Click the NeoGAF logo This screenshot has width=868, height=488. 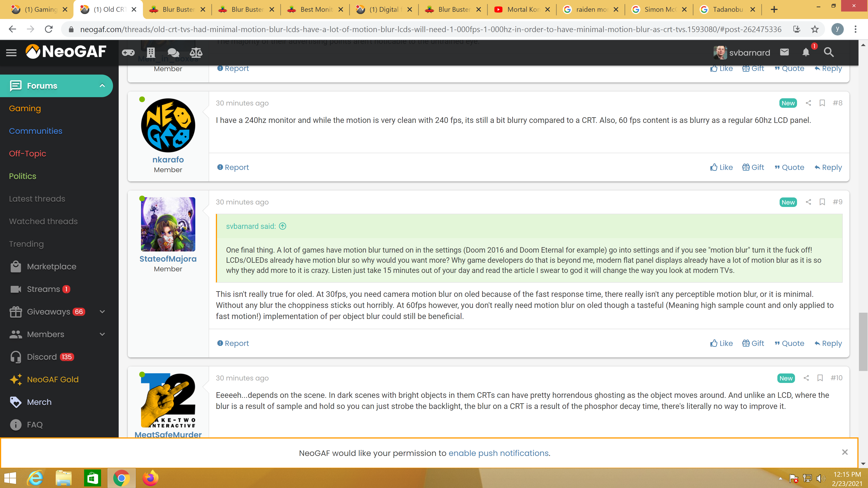(x=66, y=52)
